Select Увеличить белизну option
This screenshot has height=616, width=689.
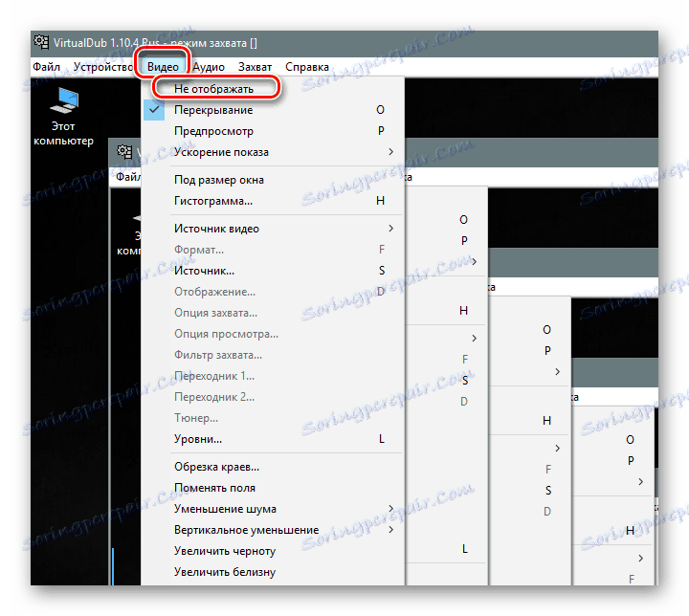[273, 572]
